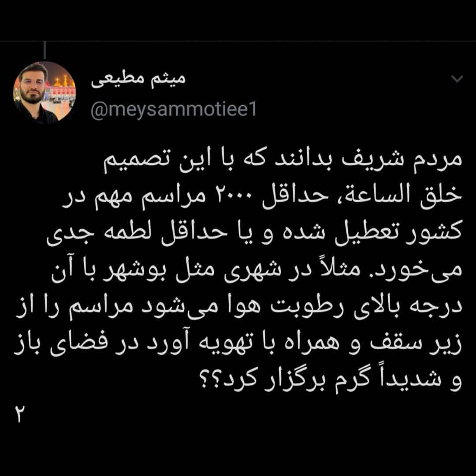This screenshot has height=476, width=476.
Task: Select the thread connector line above avatar
Action: pyautogui.click(x=45, y=50)
